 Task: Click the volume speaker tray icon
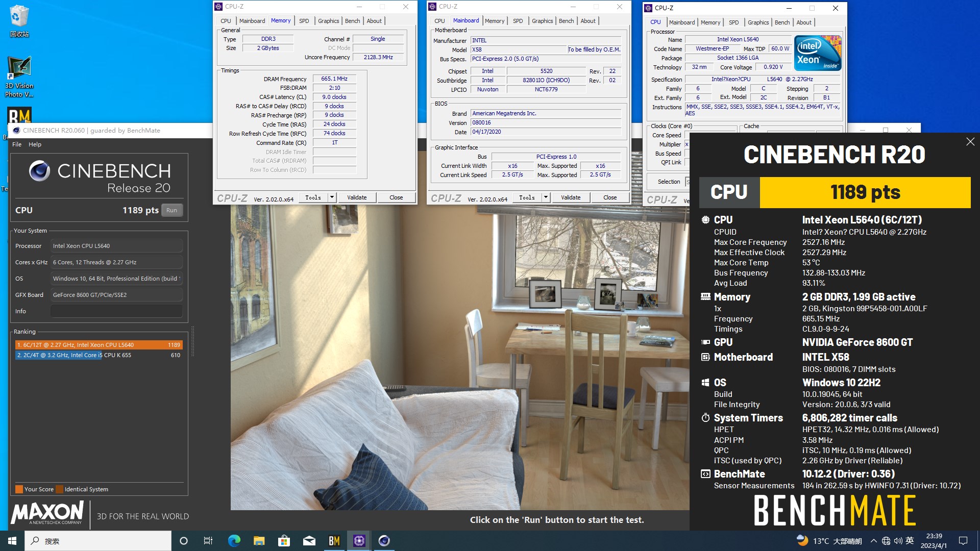[898, 541]
